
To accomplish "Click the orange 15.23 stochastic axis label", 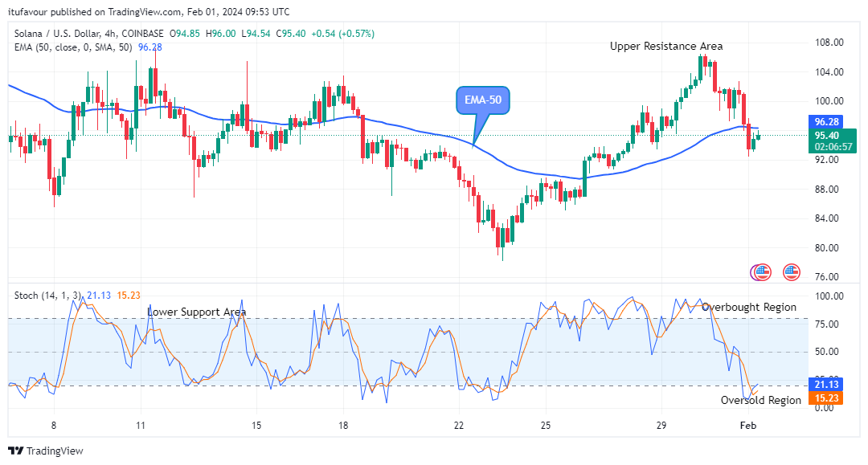I will pos(826,398).
